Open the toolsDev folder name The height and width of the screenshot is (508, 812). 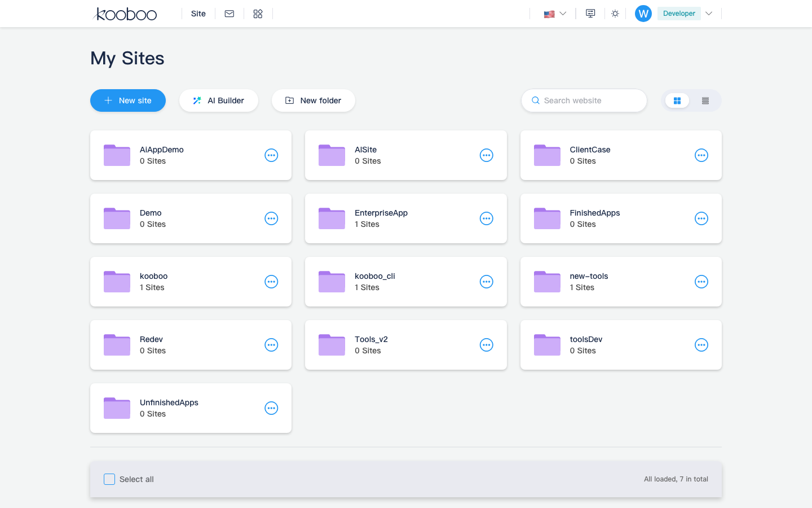(x=586, y=339)
